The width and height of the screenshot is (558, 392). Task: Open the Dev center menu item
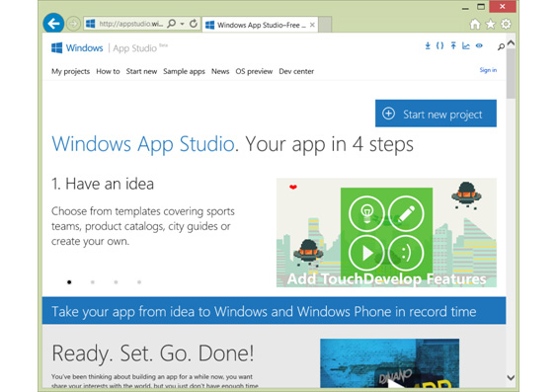pyautogui.click(x=296, y=71)
